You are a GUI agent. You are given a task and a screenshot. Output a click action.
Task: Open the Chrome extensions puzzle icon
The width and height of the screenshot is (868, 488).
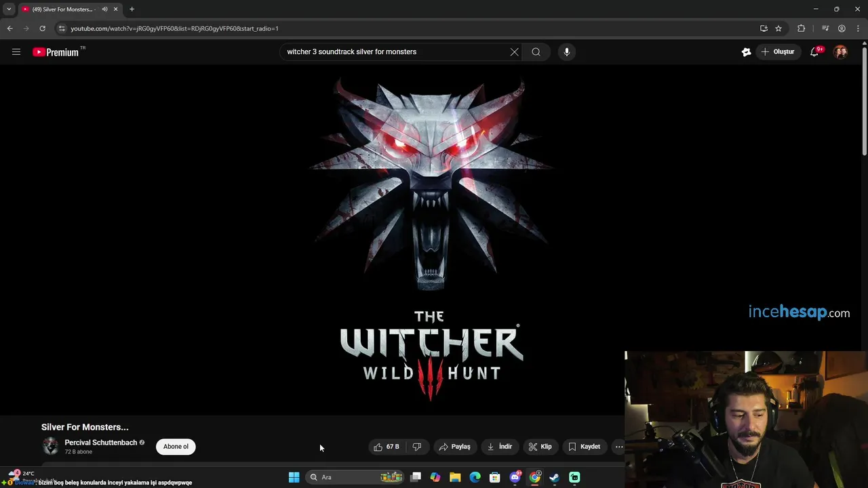tap(802, 28)
